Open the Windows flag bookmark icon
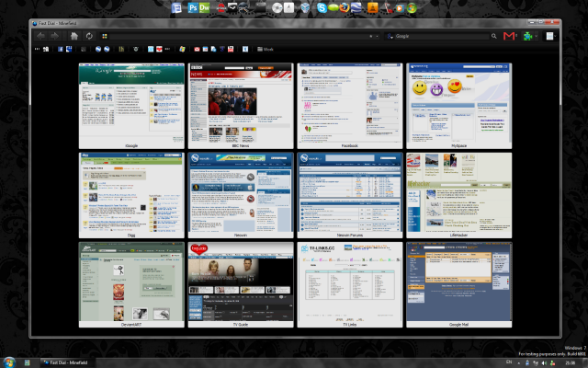 click(182, 49)
